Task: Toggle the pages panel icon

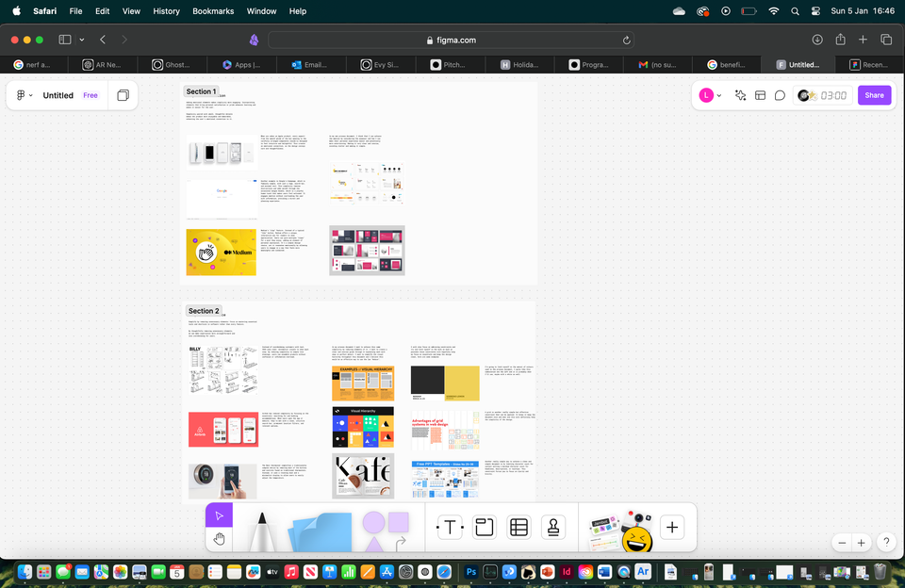Action: point(123,95)
